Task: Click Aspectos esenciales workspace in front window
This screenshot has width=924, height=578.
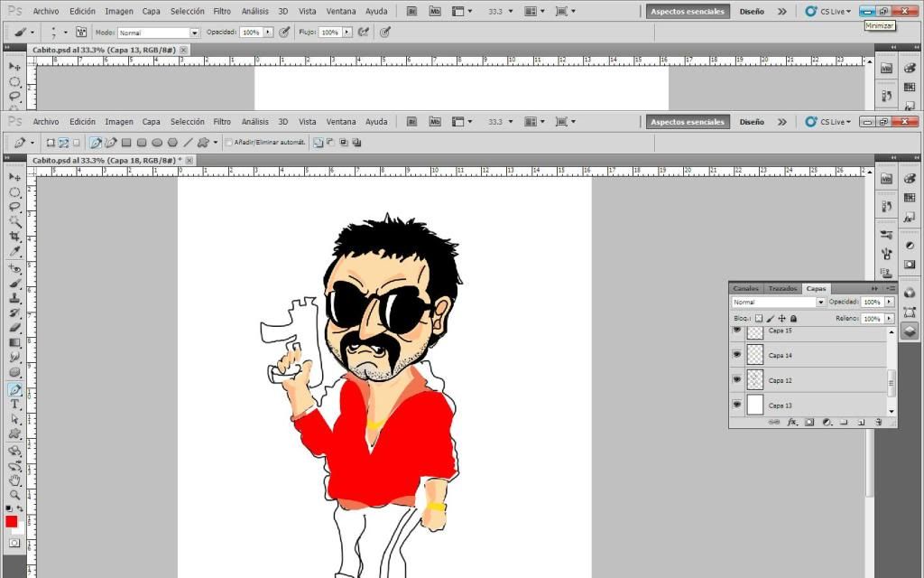Action: click(687, 122)
